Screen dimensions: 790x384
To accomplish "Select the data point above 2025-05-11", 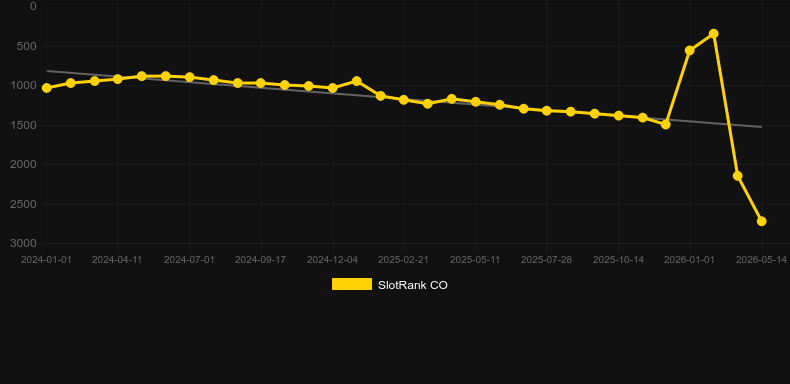I will pyautogui.click(x=475, y=102).
